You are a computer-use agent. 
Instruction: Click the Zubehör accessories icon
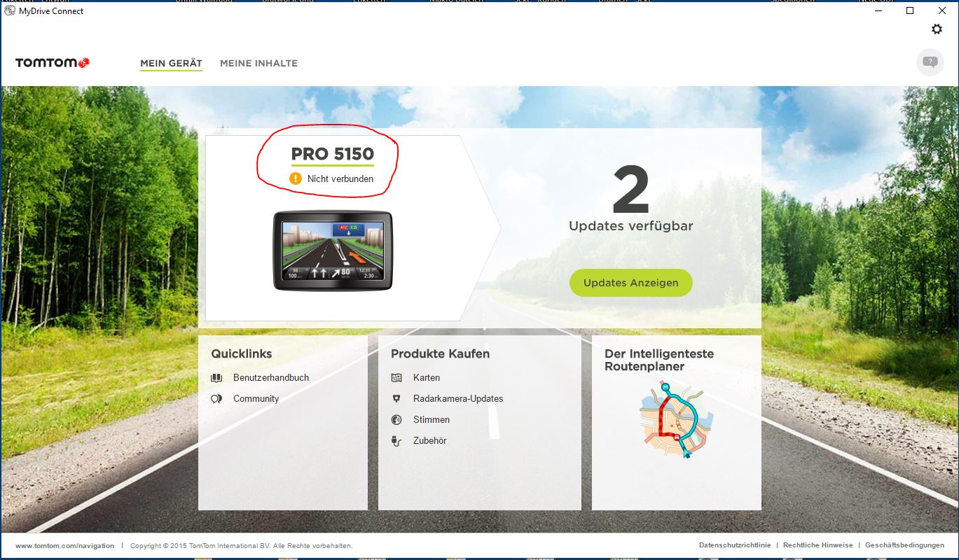coord(396,441)
